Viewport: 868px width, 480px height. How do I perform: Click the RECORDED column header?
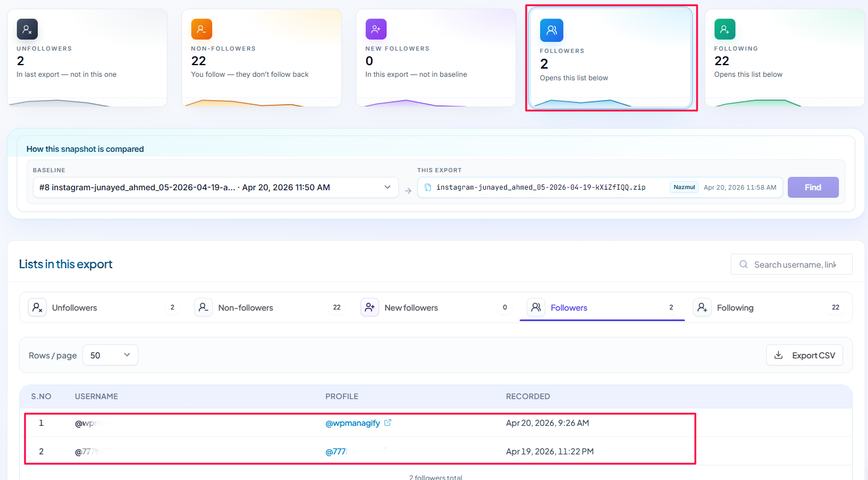[528, 396]
